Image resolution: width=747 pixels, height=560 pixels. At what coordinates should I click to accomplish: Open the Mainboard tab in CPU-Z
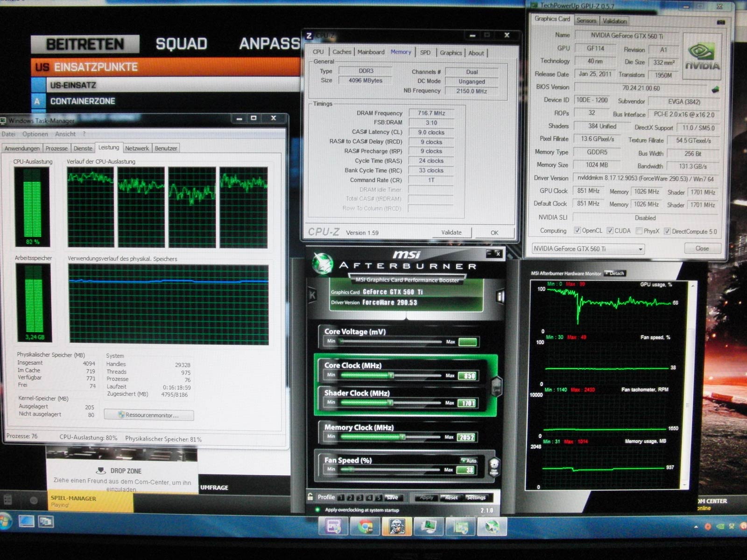(x=371, y=52)
